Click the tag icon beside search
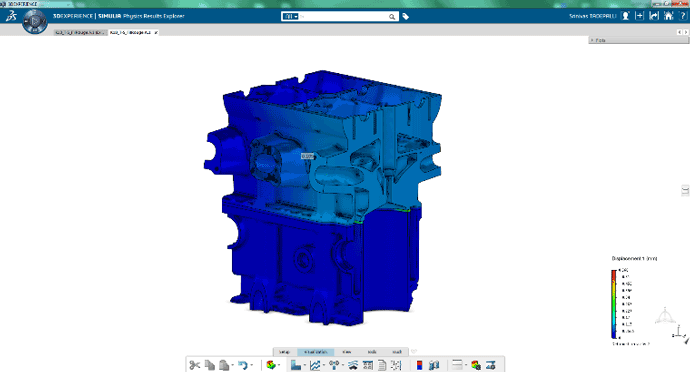 coord(406,16)
